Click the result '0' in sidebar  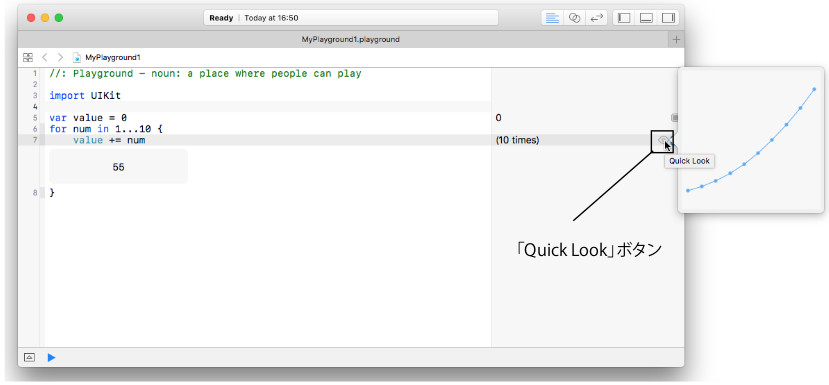[x=499, y=118]
